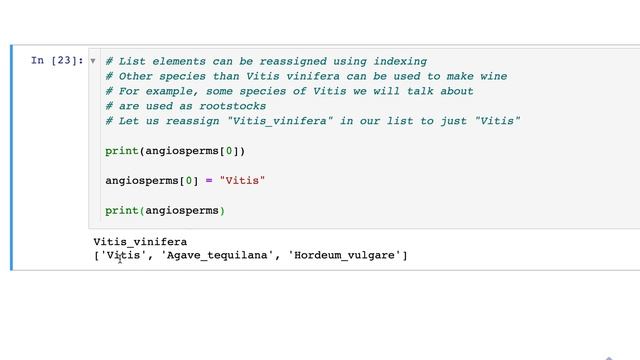Click output line "Vitis_vinifera"
640x360 pixels.
[140, 242]
